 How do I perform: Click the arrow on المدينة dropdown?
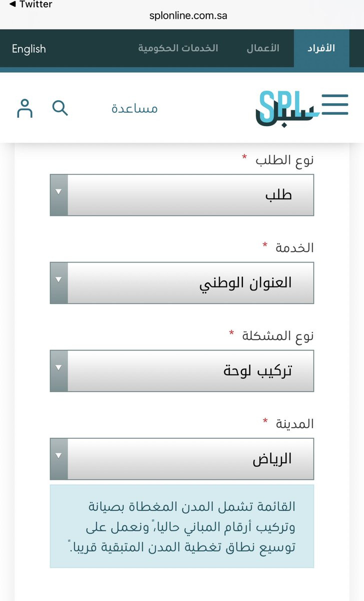pos(59,459)
